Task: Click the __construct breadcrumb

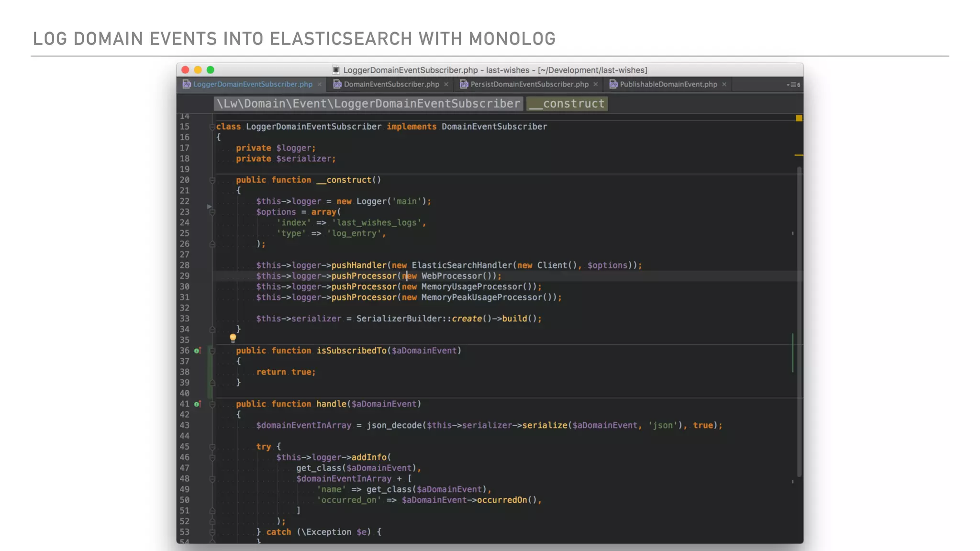Action: [567, 104]
